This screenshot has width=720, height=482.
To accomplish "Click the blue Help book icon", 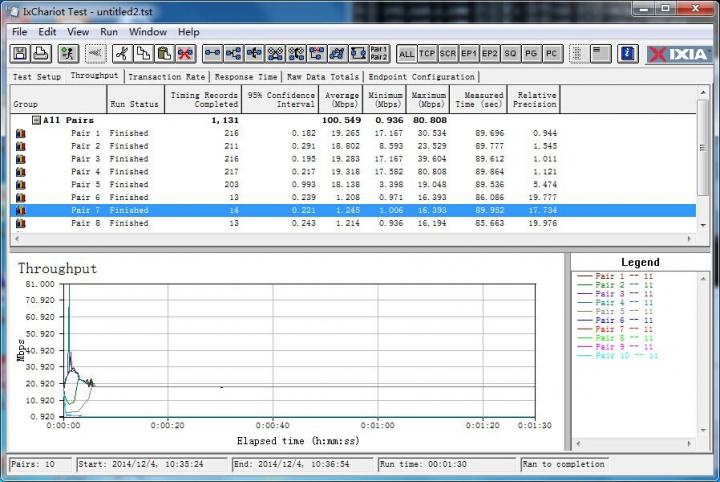I will [627, 54].
